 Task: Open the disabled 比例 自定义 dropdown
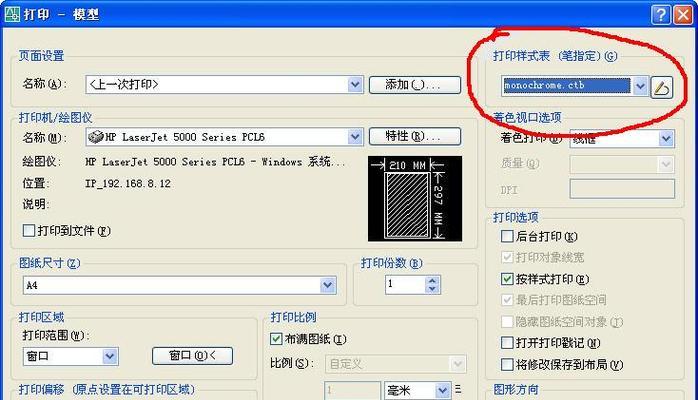457,364
